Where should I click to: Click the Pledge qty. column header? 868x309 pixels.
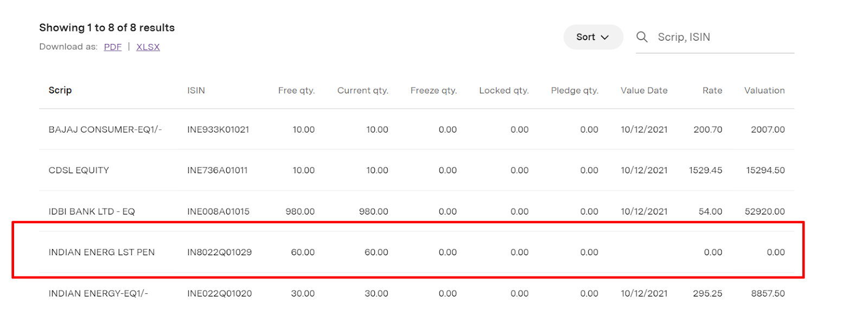click(x=575, y=91)
